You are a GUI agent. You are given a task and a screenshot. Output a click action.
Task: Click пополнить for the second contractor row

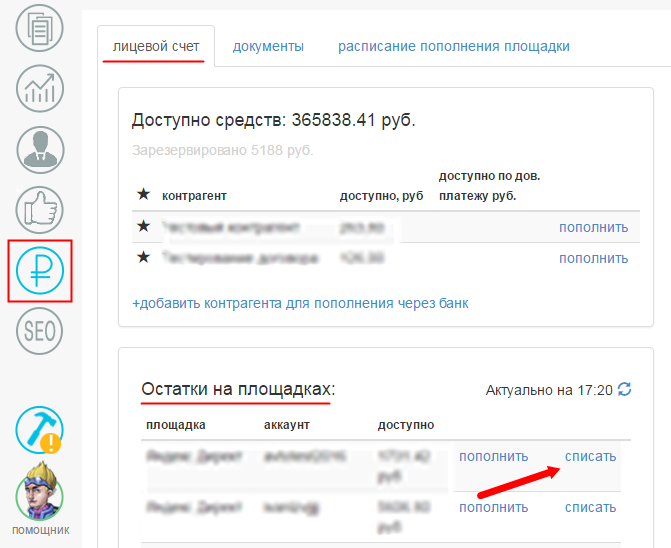594,258
